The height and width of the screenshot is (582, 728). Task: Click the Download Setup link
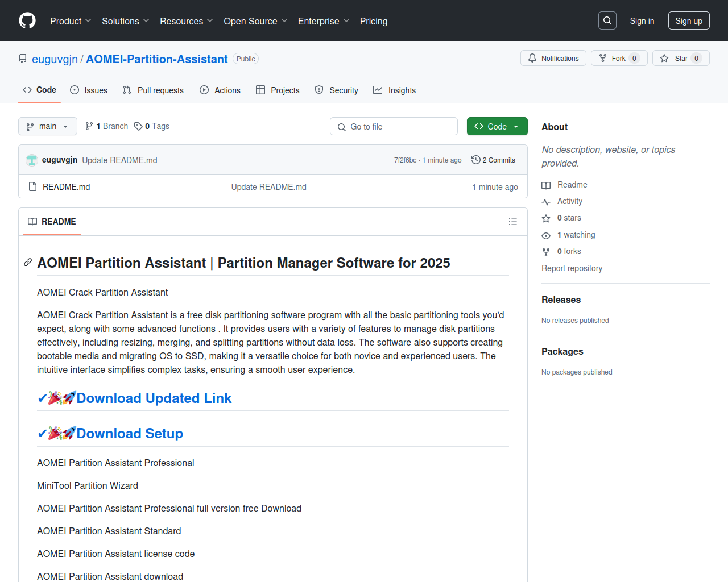tap(130, 433)
